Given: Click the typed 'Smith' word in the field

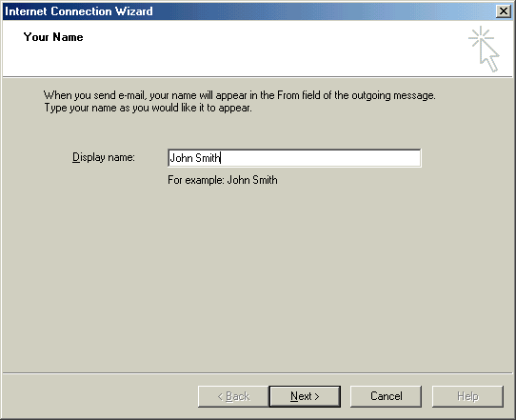Looking at the screenshot, I should pyautogui.click(x=208, y=158).
